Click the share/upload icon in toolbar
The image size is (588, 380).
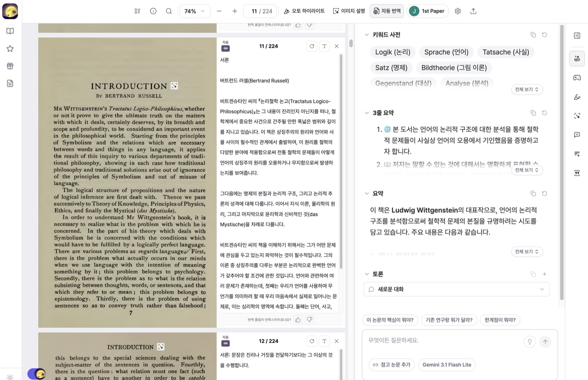(473, 11)
